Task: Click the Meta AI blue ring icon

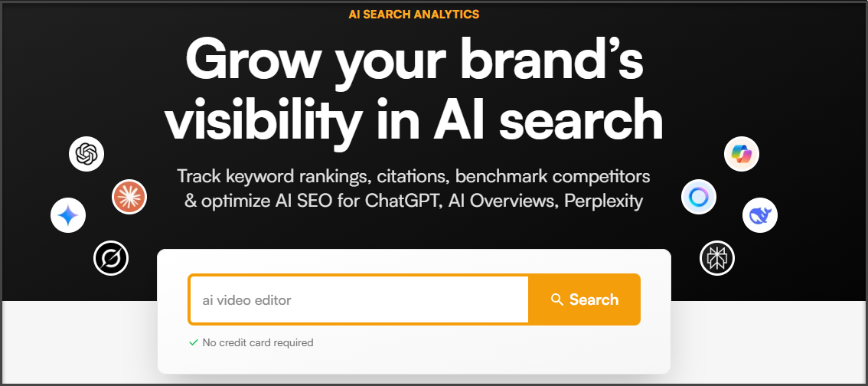Action: tap(699, 198)
